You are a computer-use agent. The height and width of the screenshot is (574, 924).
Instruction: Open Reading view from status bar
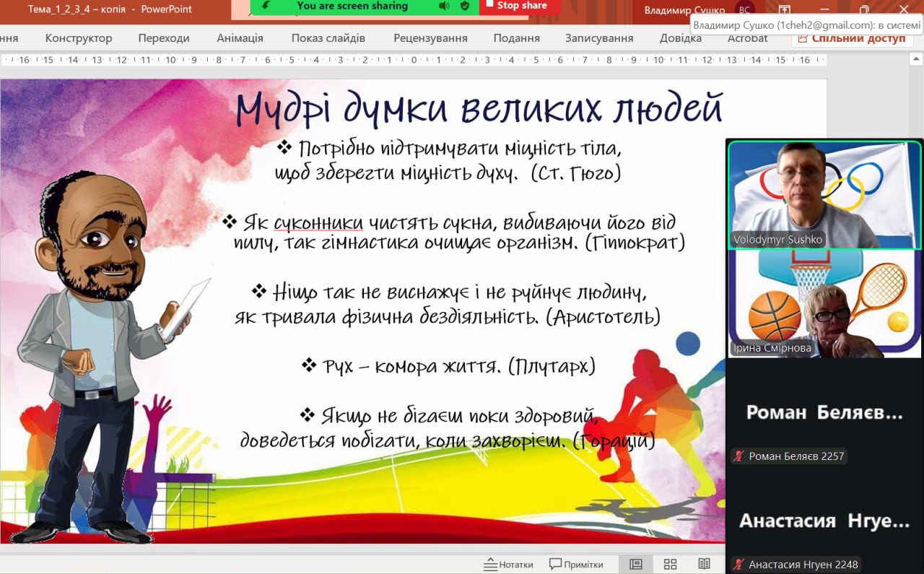(704, 564)
